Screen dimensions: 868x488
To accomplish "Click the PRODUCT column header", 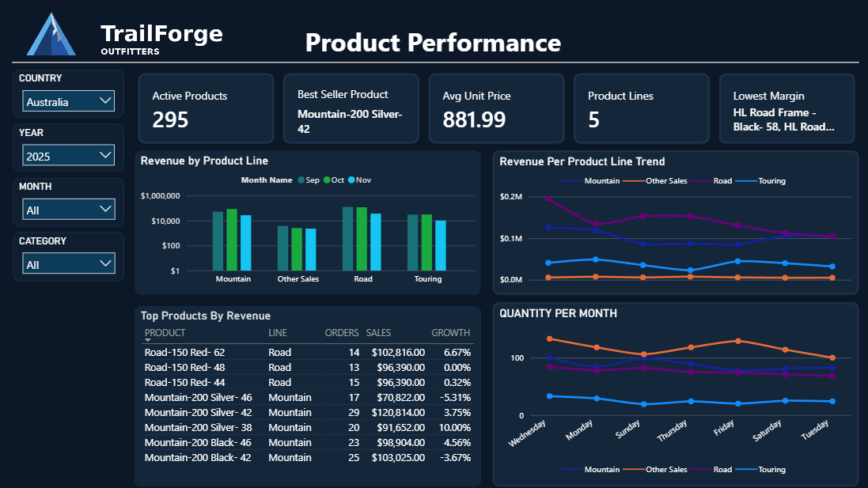I will 166,332.
